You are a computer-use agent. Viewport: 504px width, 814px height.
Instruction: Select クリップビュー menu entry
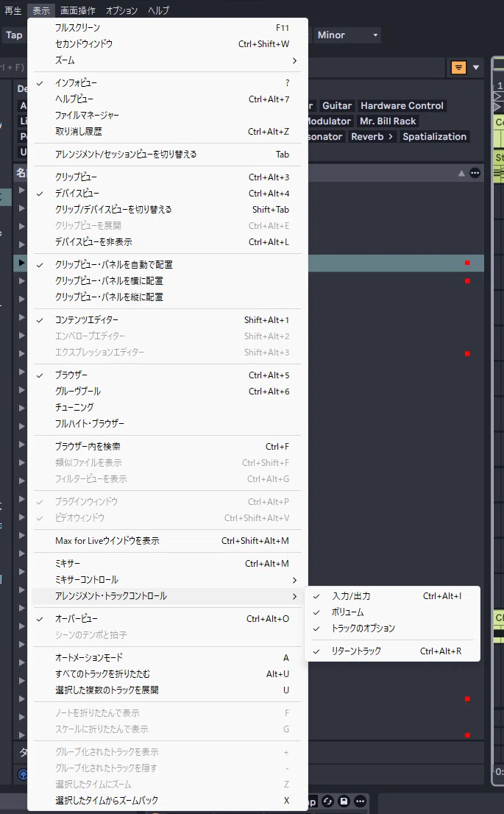(166, 177)
